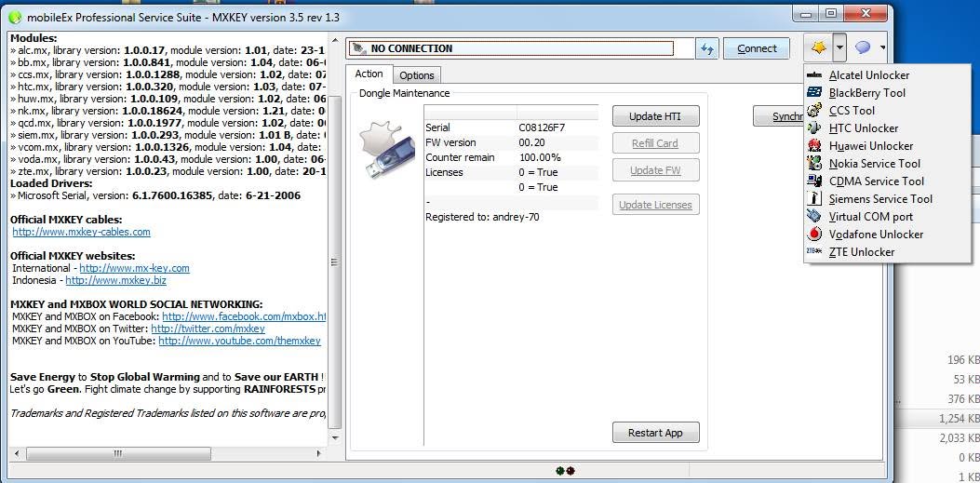The image size is (980, 483).
Task: Click FW version value 00.20
Action: click(x=531, y=142)
